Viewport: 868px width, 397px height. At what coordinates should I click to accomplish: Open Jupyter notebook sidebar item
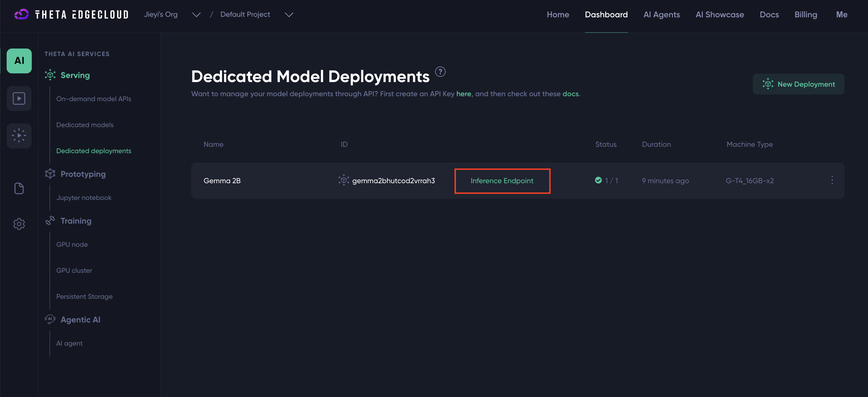(x=84, y=198)
